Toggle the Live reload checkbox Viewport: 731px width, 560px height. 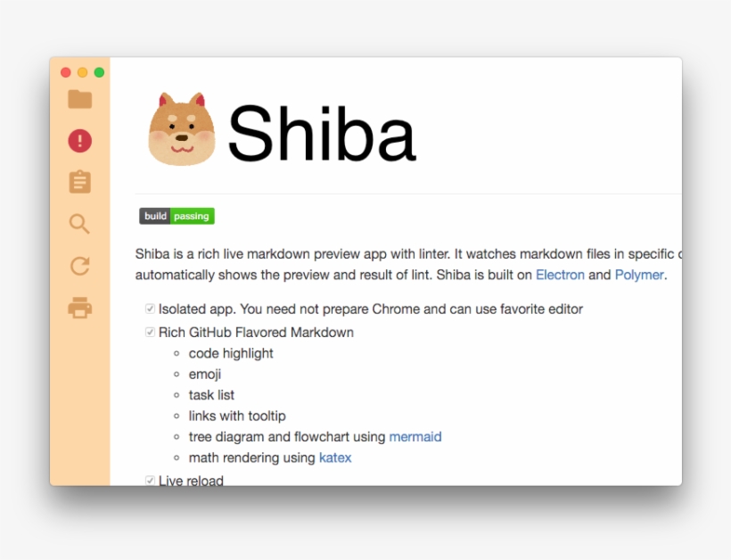pos(150,481)
